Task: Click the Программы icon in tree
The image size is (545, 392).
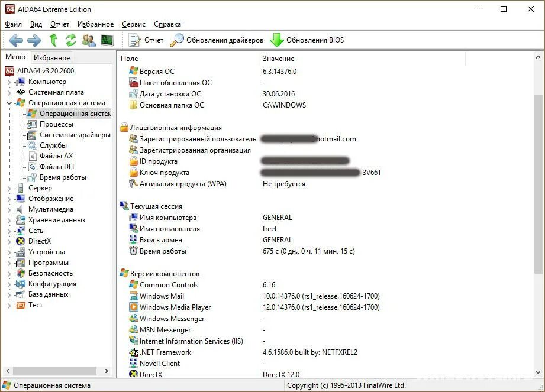Action: 21,263
